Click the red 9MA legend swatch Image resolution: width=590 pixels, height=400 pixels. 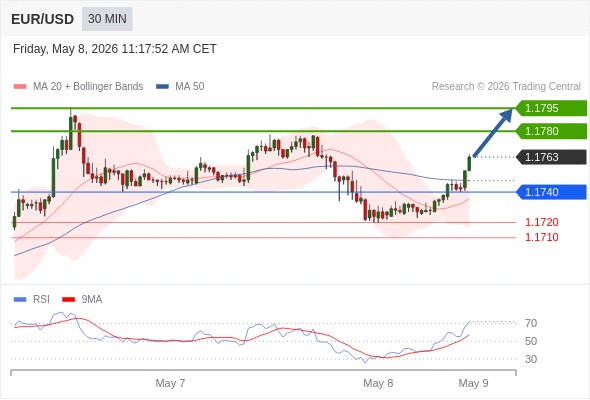[x=68, y=300]
